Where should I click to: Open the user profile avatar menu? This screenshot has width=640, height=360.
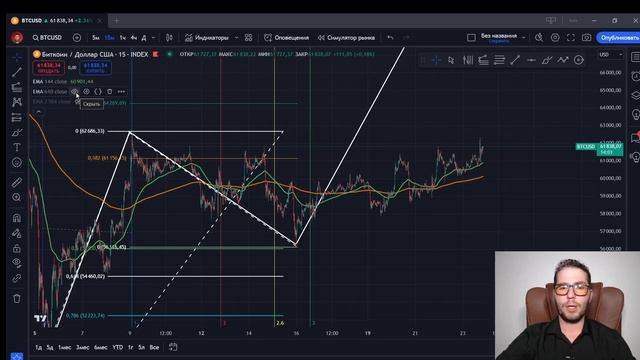coord(17,38)
